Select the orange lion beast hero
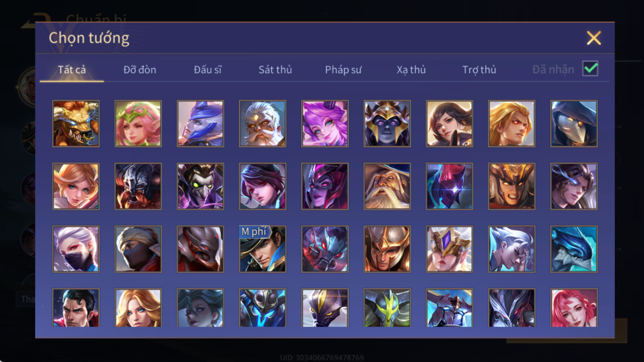644x362 pixels. (x=76, y=124)
